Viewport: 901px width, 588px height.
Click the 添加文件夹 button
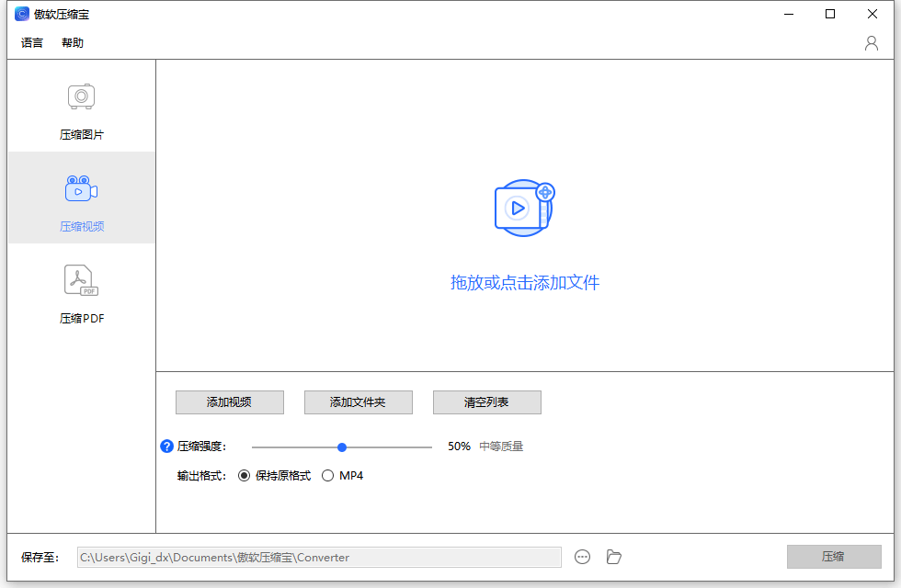(x=358, y=402)
